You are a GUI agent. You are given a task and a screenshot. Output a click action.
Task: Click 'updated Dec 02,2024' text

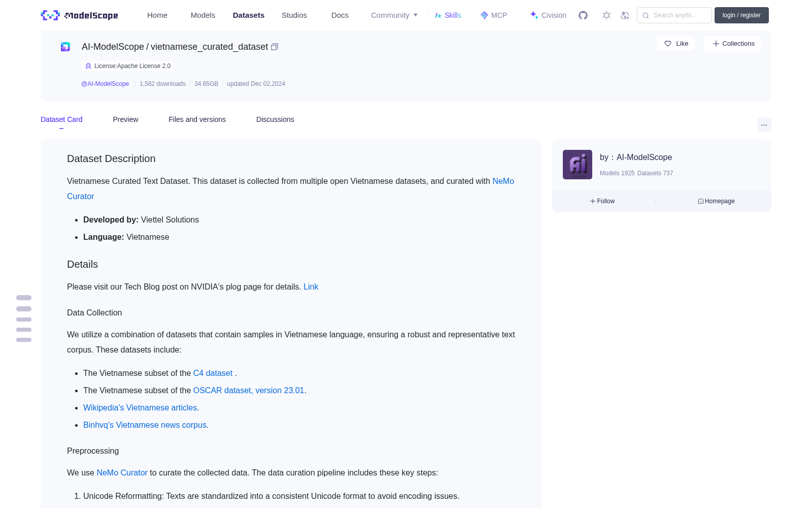[x=256, y=84]
